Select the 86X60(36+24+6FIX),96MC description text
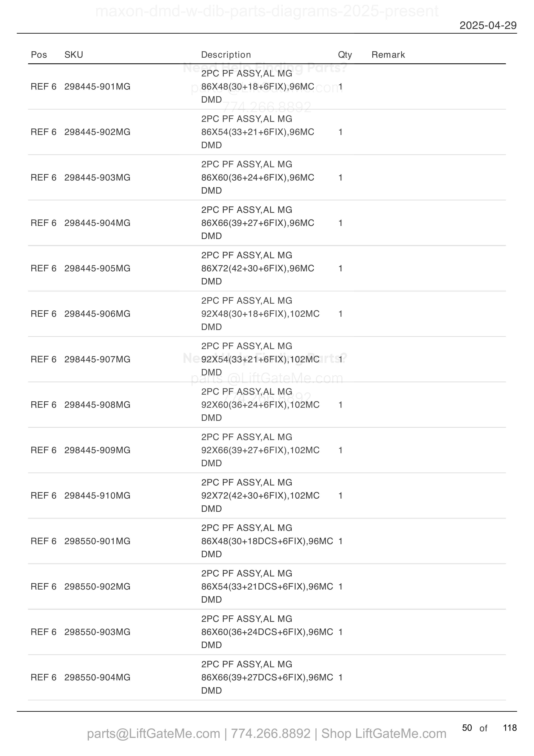Viewport: 534px width, 756px height. click(258, 177)
